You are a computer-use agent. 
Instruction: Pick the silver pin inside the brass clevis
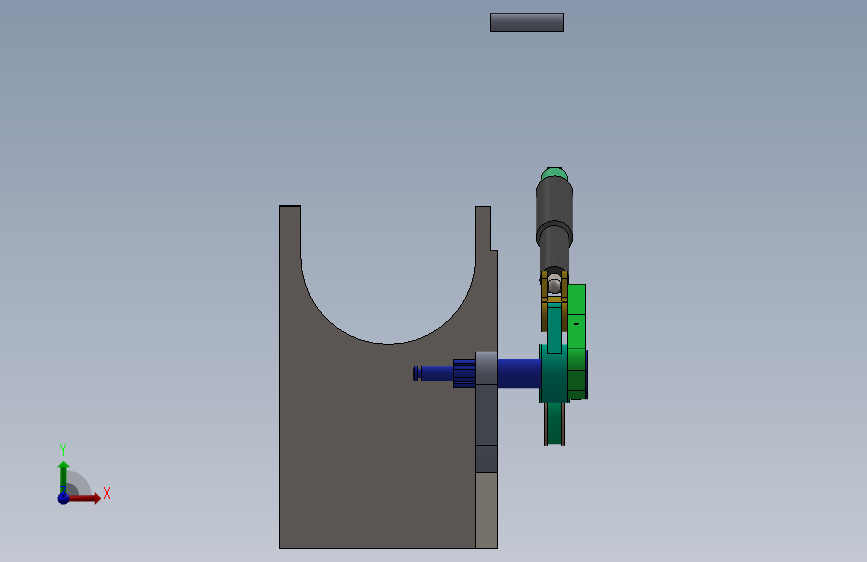coord(554,284)
